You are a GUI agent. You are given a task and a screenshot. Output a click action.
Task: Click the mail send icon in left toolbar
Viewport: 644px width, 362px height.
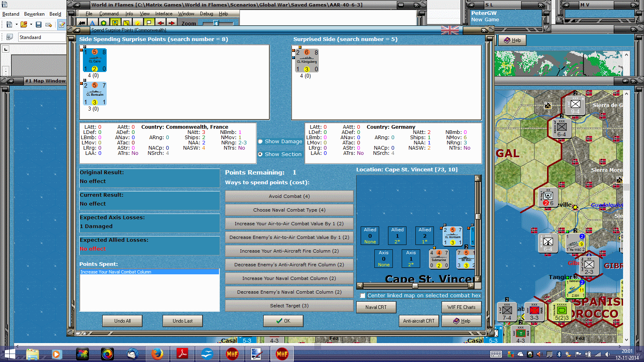(x=49, y=25)
